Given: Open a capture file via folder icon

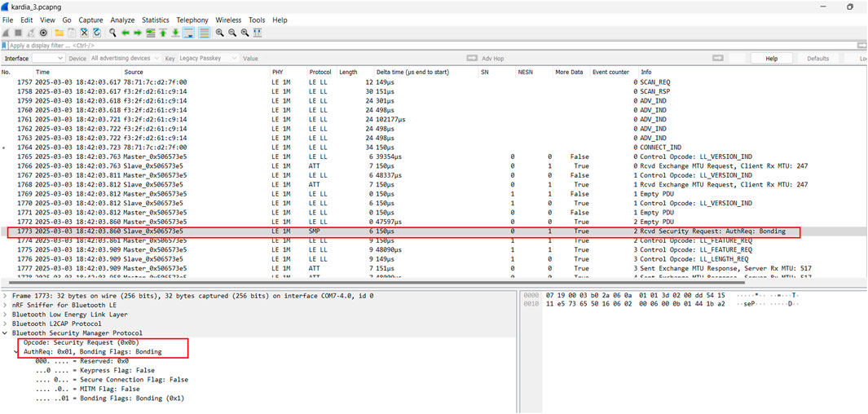Looking at the screenshot, I should 59,33.
